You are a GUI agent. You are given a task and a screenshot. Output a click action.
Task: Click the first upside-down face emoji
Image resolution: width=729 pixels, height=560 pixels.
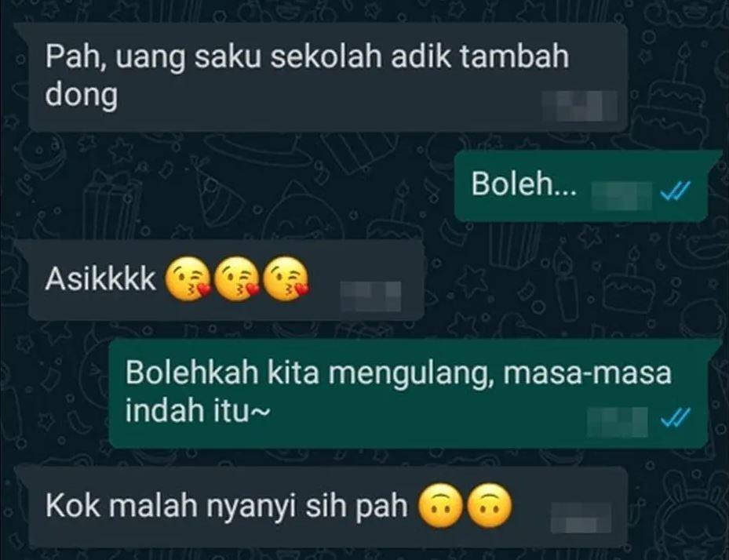coord(441,506)
